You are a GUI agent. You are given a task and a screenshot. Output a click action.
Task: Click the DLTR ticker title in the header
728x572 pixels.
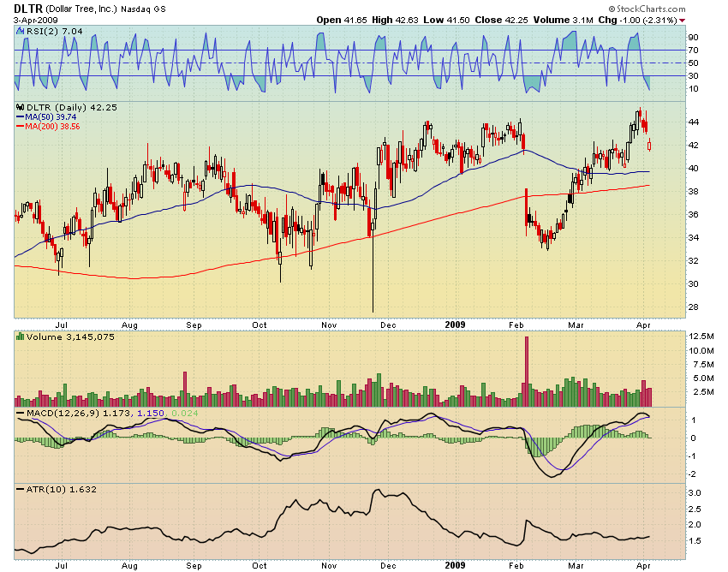click(28, 9)
